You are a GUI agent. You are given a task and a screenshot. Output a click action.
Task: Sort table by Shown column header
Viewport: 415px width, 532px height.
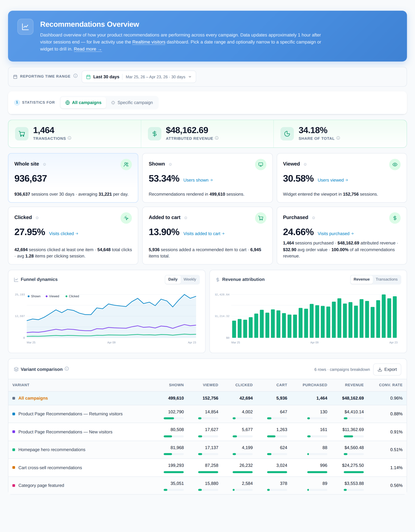pos(176,385)
